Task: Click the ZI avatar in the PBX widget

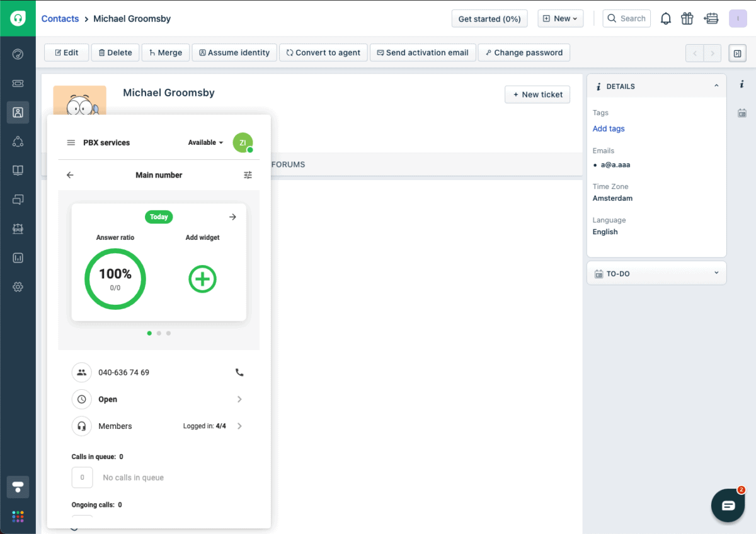Action: [243, 143]
